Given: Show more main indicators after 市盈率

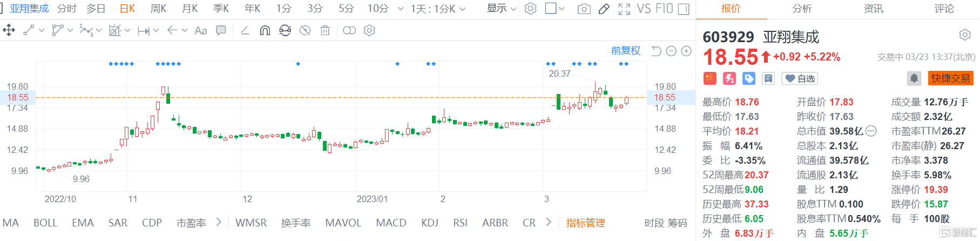Looking at the screenshot, I should tap(219, 222).
